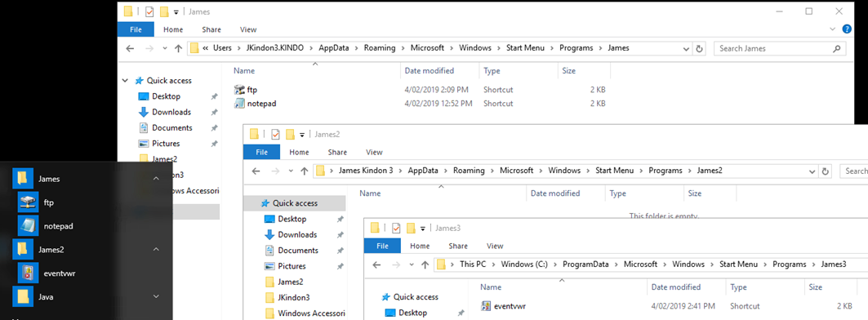Open View tab in James2 window
This screenshot has height=320, width=868.
pos(374,153)
